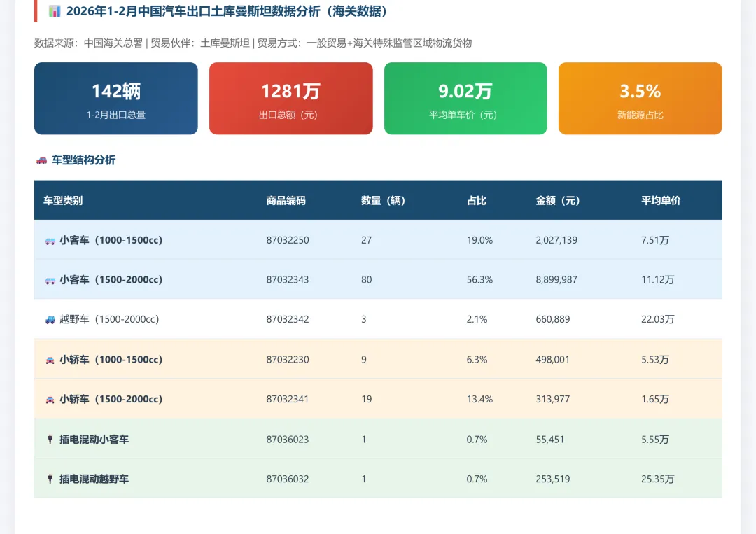Click the SUV icon in the 越野车 row
The height and width of the screenshot is (534, 756).
click(49, 319)
